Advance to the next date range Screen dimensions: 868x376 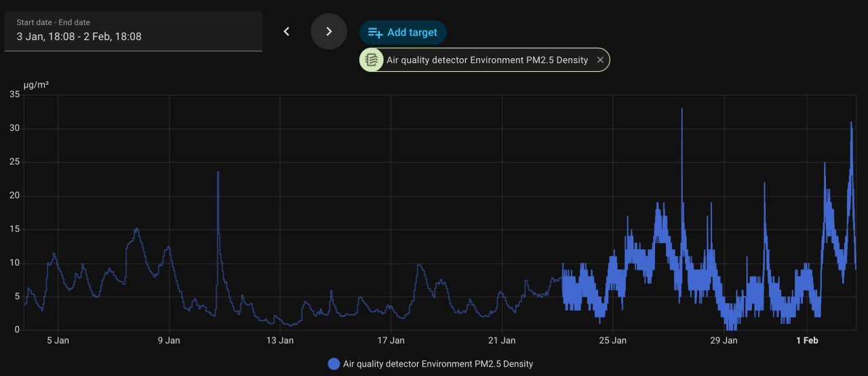tap(329, 31)
